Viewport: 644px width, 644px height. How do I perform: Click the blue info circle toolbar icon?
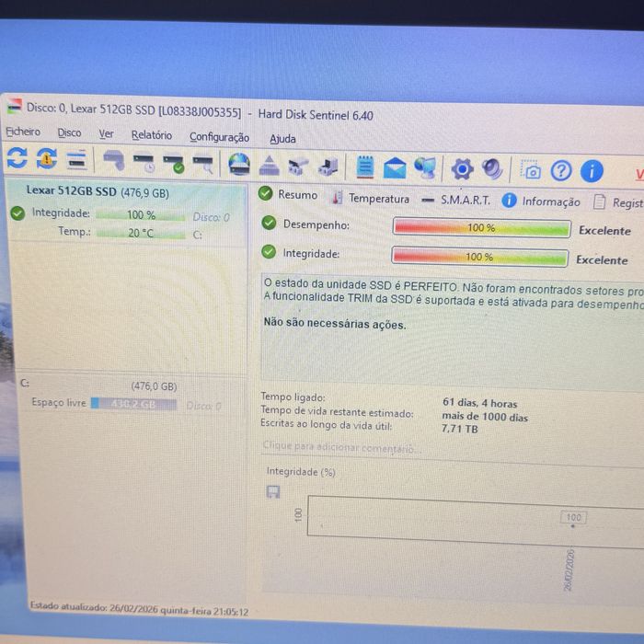tap(592, 171)
